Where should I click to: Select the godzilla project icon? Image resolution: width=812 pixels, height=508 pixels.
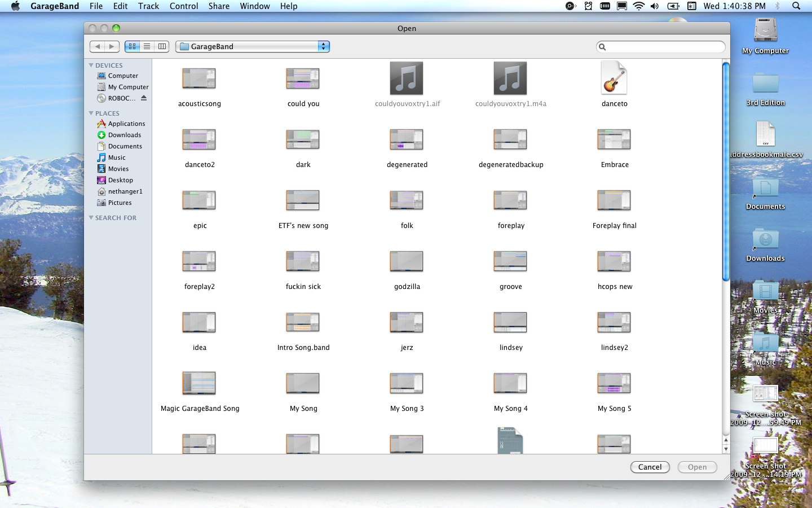(407, 261)
